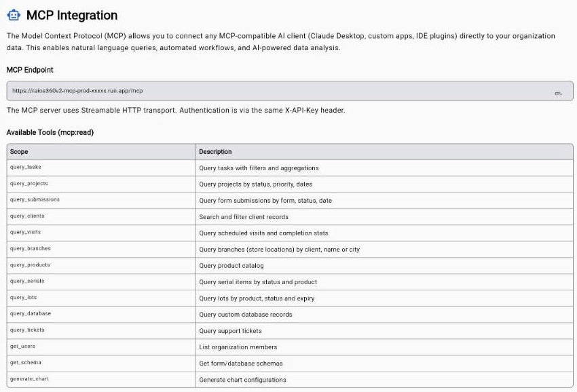This screenshot has height=392, width=577.
Task: Copy the MCP endpoint URL icon
Action: 558,94
